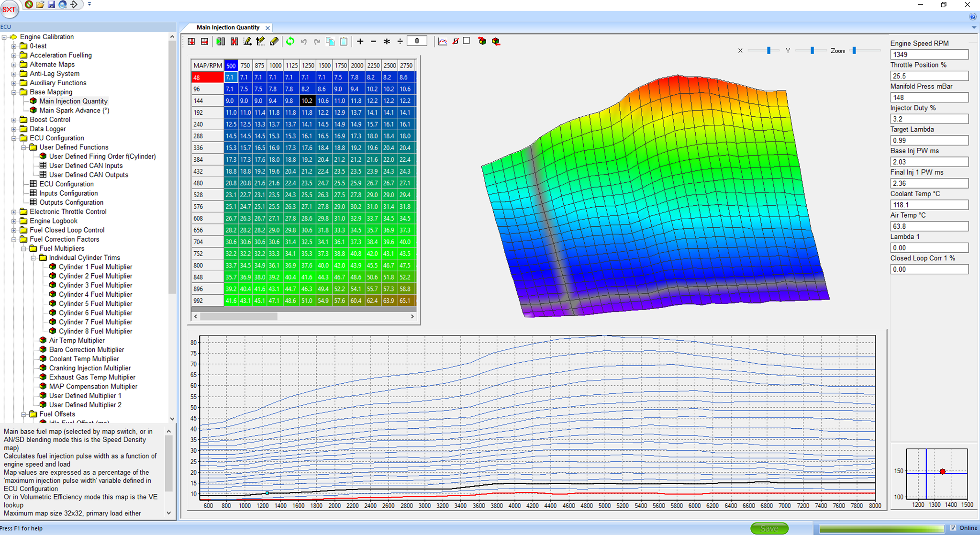The width and height of the screenshot is (980, 535).
Task: Collapse the Fuel Correction Factors folder
Action: [14, 239]
